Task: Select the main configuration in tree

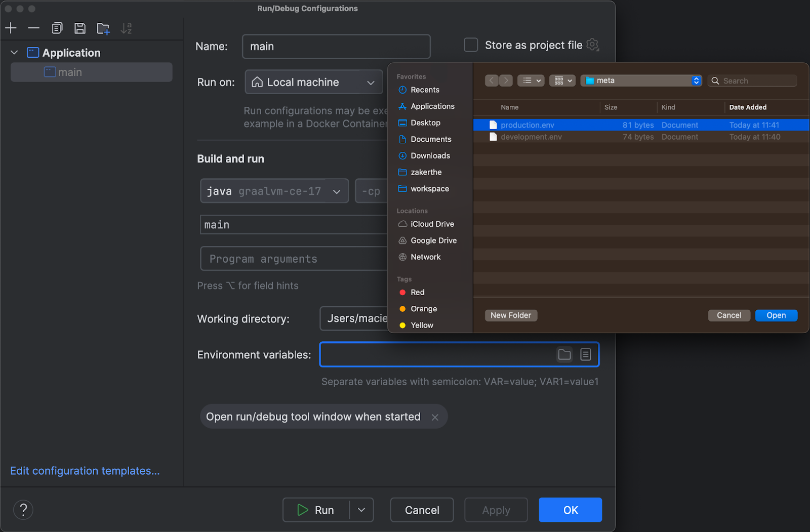Action: [x=92, y=72]
